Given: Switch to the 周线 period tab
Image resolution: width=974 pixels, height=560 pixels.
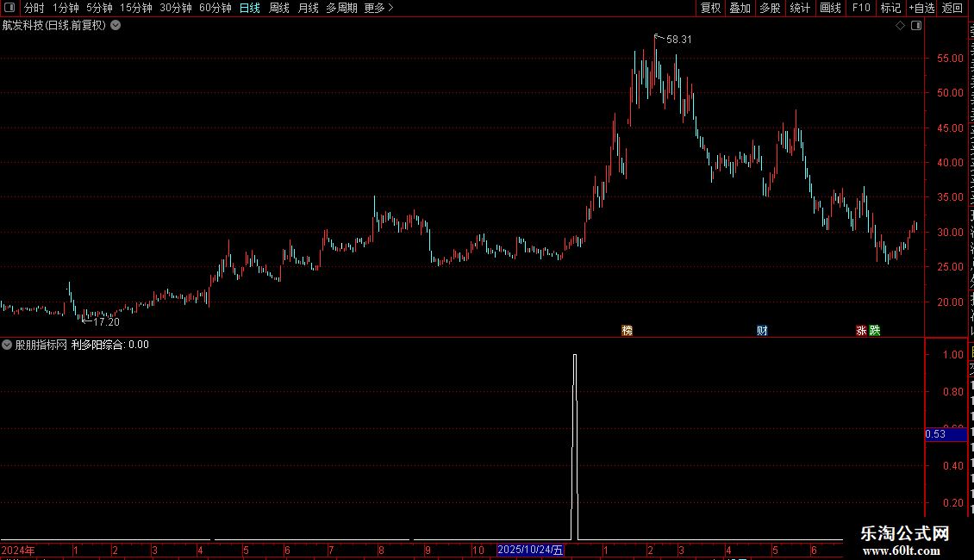Looking at the screenshot, I should (279, 8).
